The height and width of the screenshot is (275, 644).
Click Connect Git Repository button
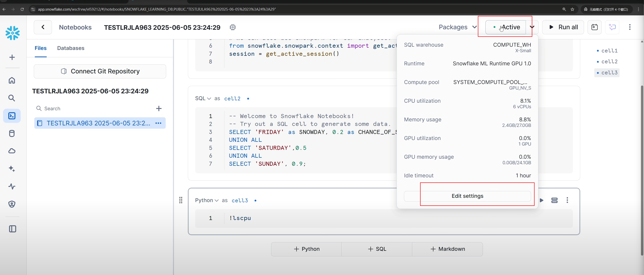coord(100,71)
